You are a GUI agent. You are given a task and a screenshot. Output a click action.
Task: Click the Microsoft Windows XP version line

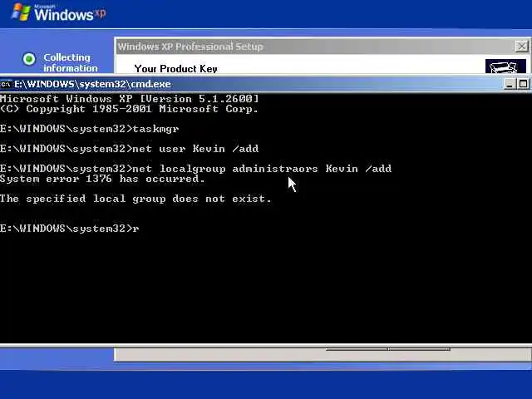point(130,99)
